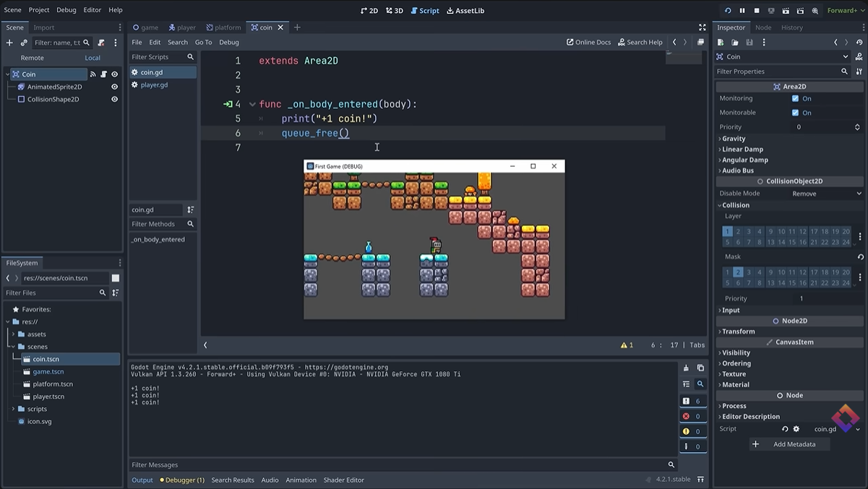Toggle the Monitoring checkbox

pos(795,98)
